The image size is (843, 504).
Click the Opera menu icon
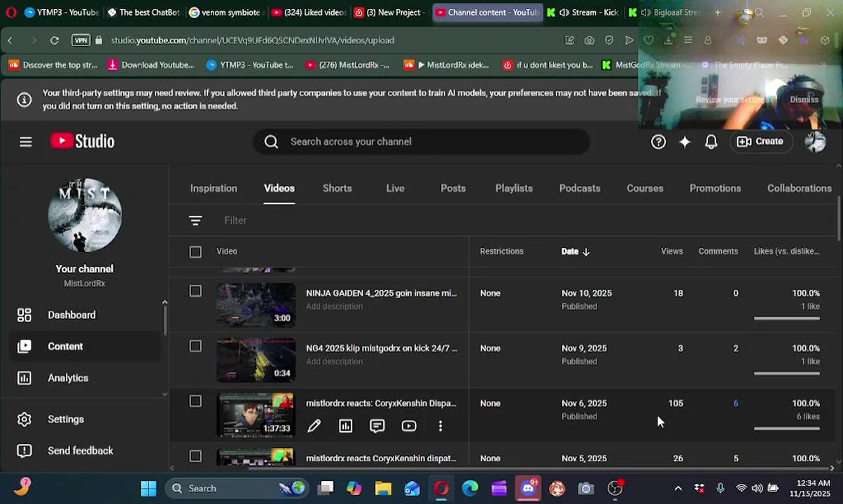click(x=11, y=13)
